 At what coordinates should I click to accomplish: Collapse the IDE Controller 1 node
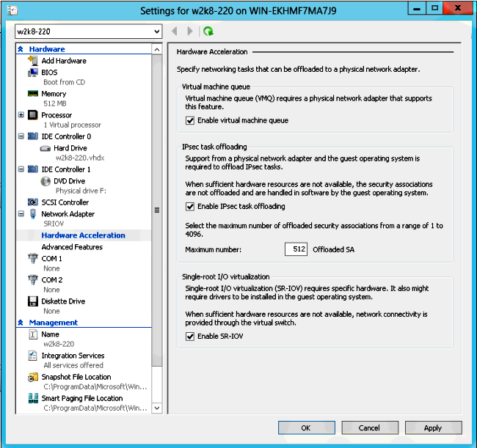21,169
